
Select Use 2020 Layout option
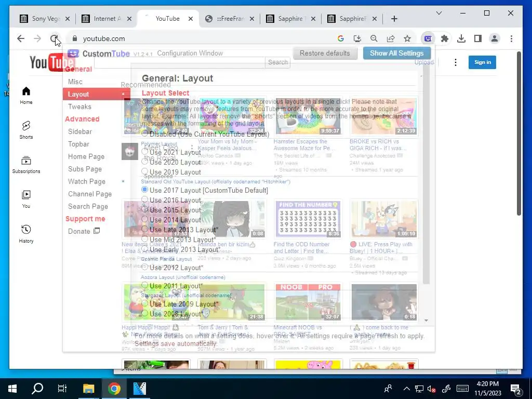(x=145, y=162)
